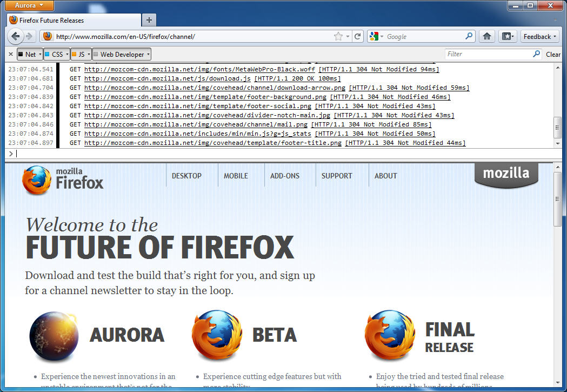Click the Reload page icon
Image resolution: width=567 pixels, height=392 pixels.
(358, 36)
